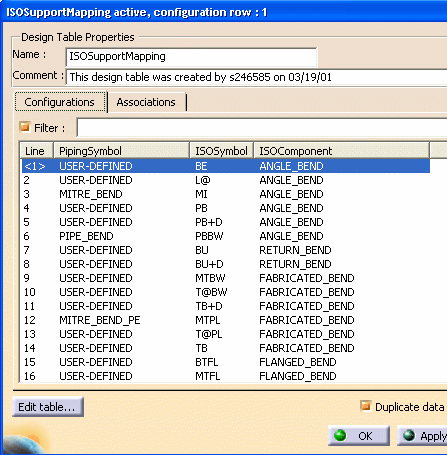The image size is (447, 455).
Task: Switch to the Associations tab
Action: pyautogui.click(x=146, y=102)
